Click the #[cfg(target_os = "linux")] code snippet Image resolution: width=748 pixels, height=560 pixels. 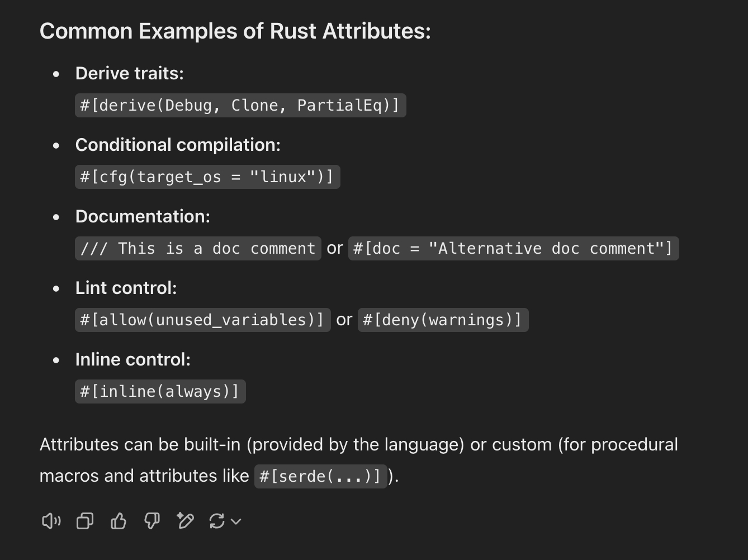[207, 177]
